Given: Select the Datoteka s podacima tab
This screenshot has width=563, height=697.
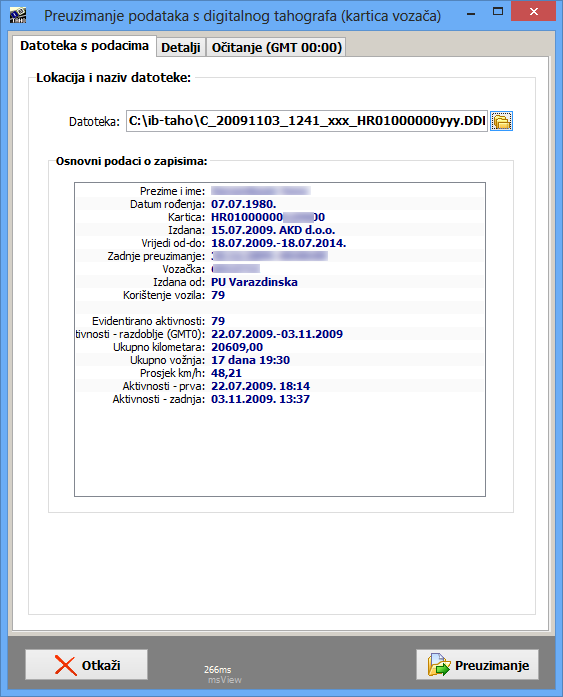Looking at the screenshot, I should (84, 46).
